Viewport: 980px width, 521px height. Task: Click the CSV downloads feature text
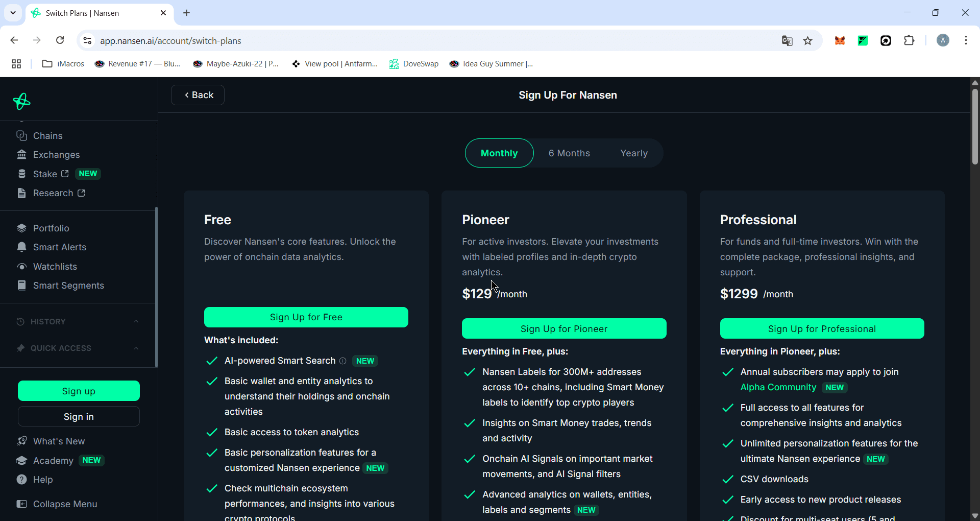pos(774,479)
